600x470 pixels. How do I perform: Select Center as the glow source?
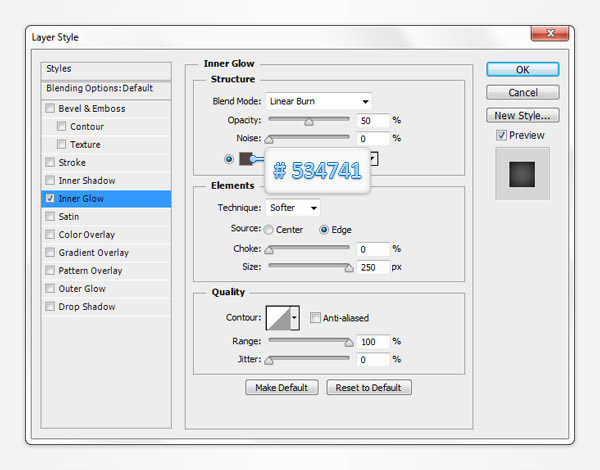269,229
